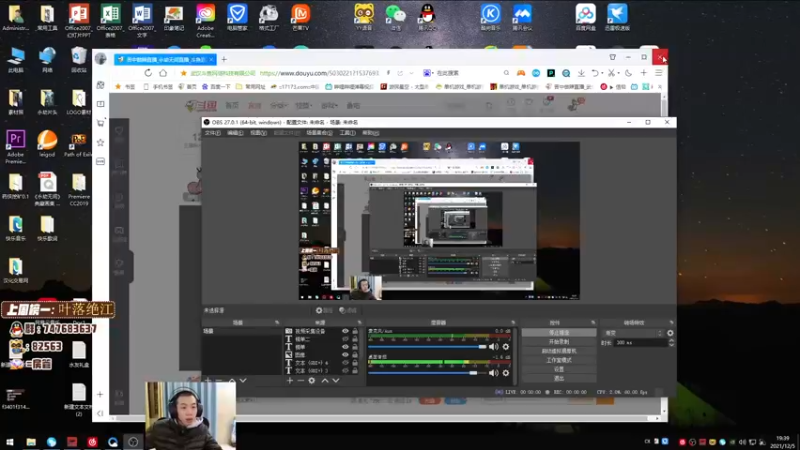Screen dimensions: 800x450
Task: Toggle lock of second source row
Action: pyautogui.click(x=355, y=339)
